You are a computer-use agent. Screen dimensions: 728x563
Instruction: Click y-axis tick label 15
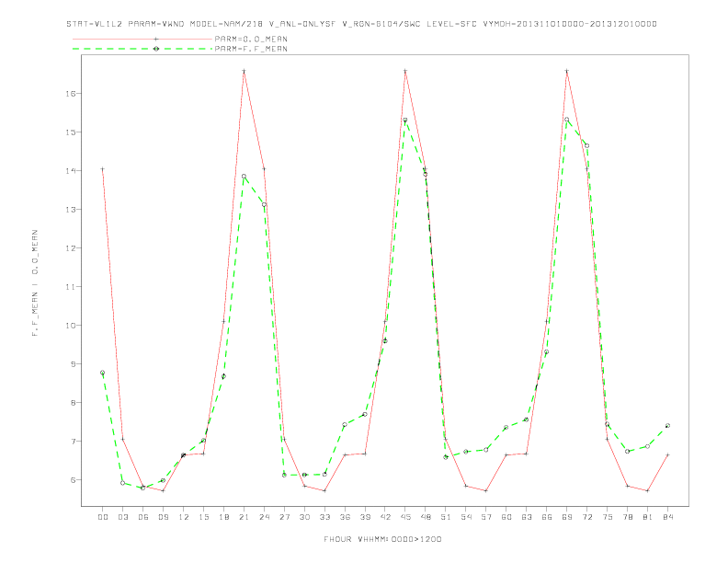tap(70, 132)
